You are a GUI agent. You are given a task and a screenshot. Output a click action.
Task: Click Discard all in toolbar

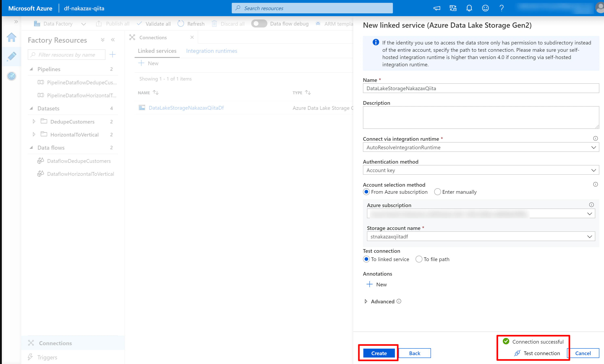pyautogui.click(x=228, y=24)
